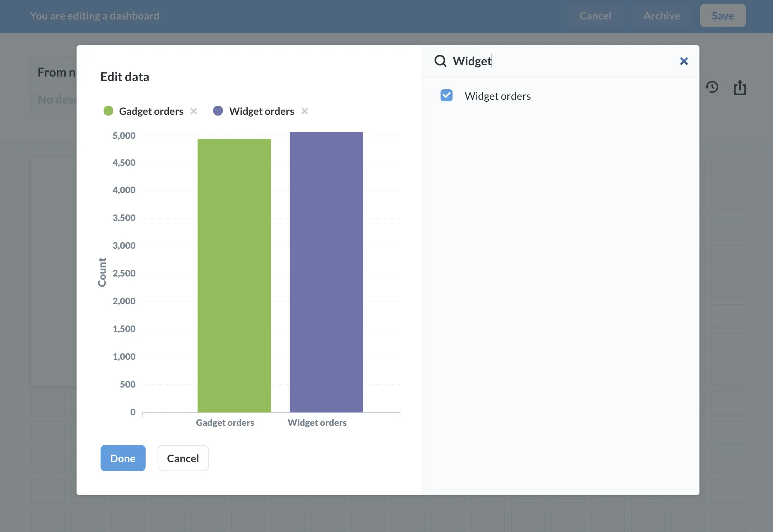Save the dashboard from the top bar
The height and width of the screenshot is (532, 773).
[x=723, y=16]
